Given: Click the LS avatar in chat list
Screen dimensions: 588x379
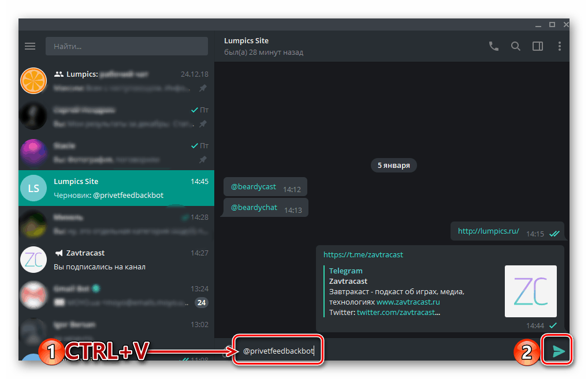Looking at the screenshot, I should tap(34, 188).
